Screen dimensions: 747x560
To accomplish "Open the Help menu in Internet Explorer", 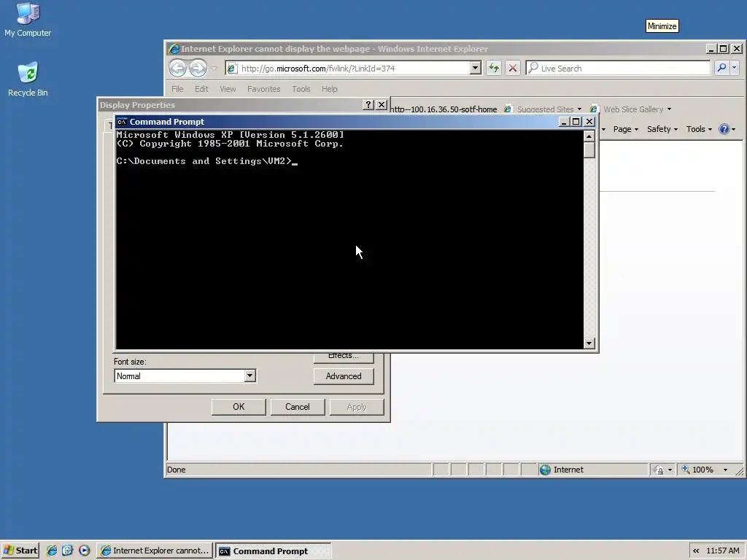I will pos(329,89).
